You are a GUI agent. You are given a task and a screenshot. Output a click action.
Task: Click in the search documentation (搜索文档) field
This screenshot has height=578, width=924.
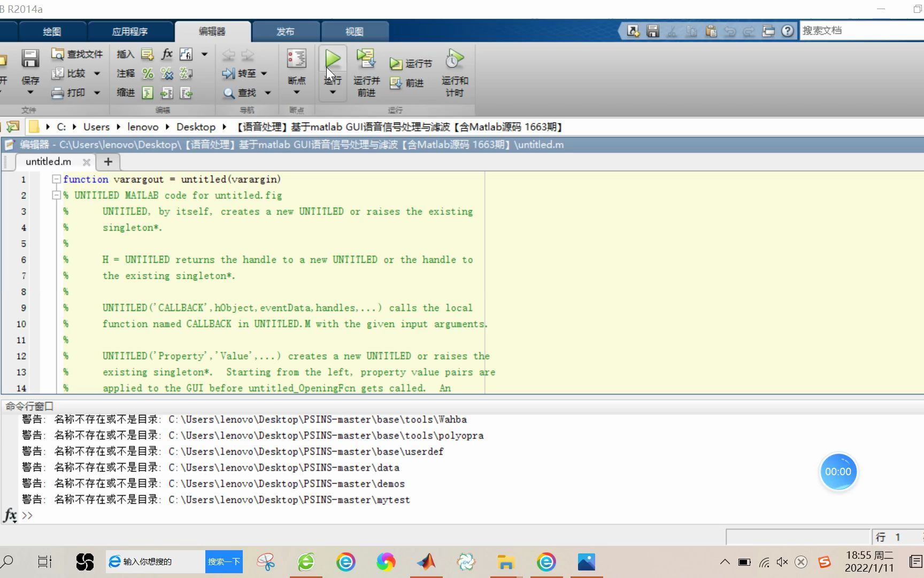pos(861,31)
